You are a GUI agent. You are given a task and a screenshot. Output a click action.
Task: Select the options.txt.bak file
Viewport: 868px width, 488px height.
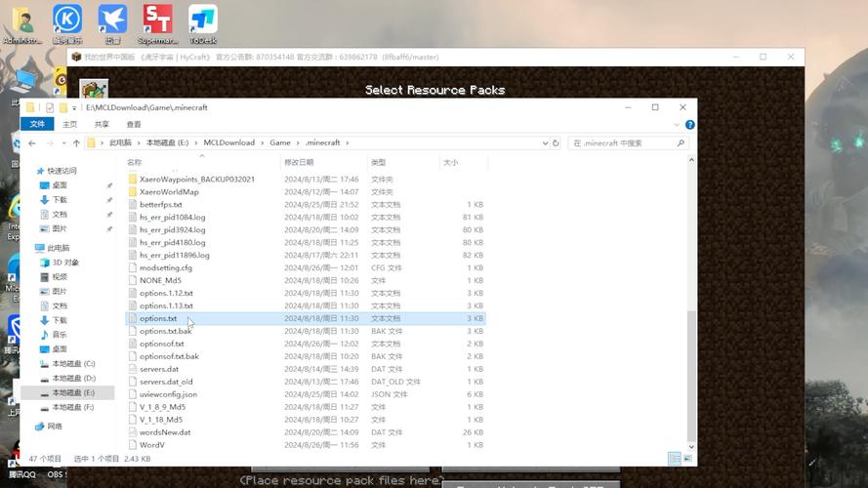click(166, 332)
